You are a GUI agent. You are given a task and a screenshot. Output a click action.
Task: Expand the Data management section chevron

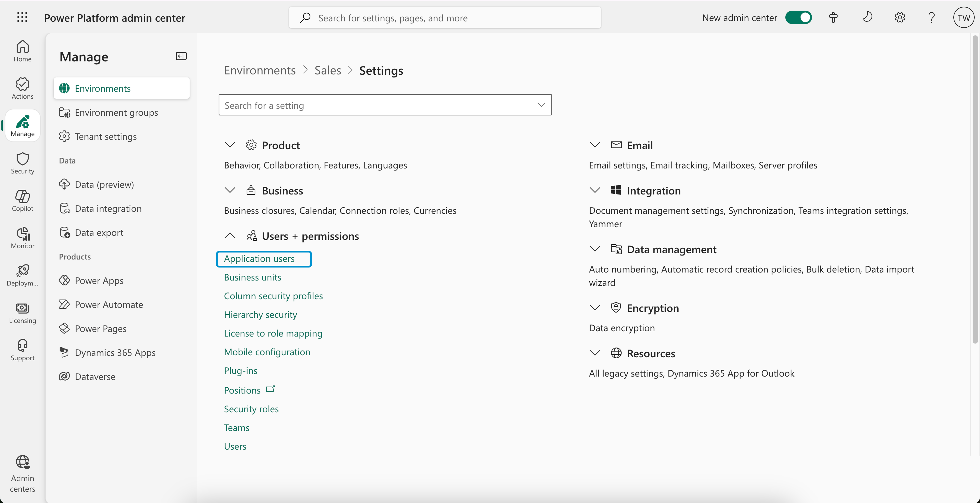(x=595, y=248)
